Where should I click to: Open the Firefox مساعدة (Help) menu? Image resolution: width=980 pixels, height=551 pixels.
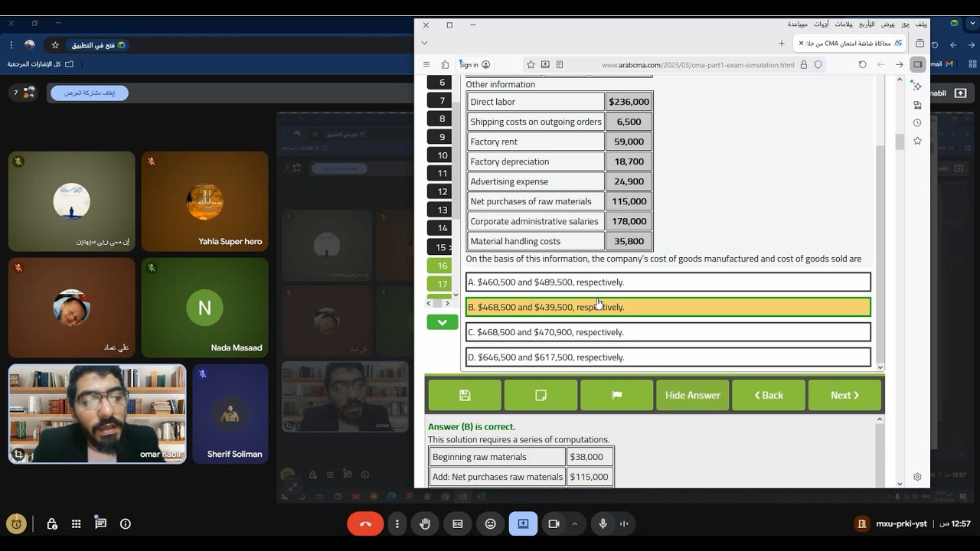coord(797,24)
